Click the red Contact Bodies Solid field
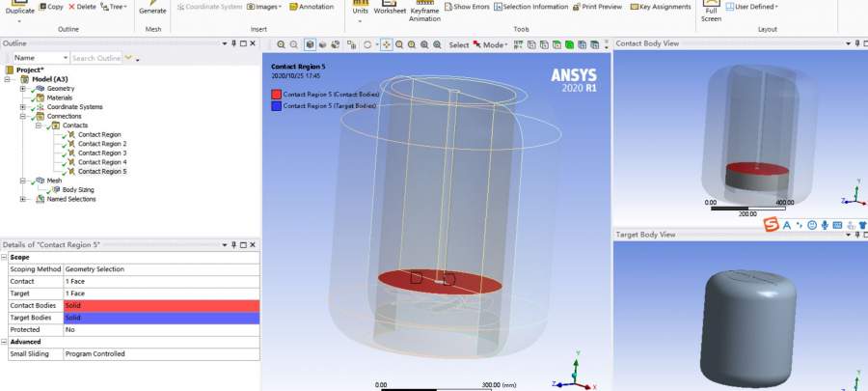Screen dimensions: 868x391 point(161,305)
